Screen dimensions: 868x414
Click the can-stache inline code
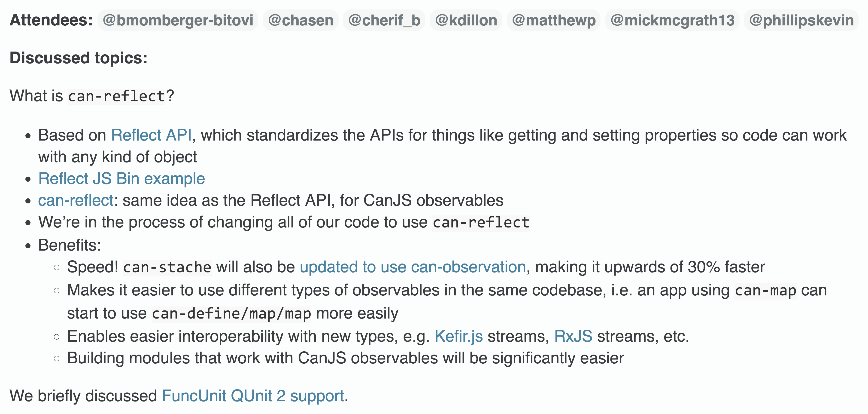click(x=167, y=268)
